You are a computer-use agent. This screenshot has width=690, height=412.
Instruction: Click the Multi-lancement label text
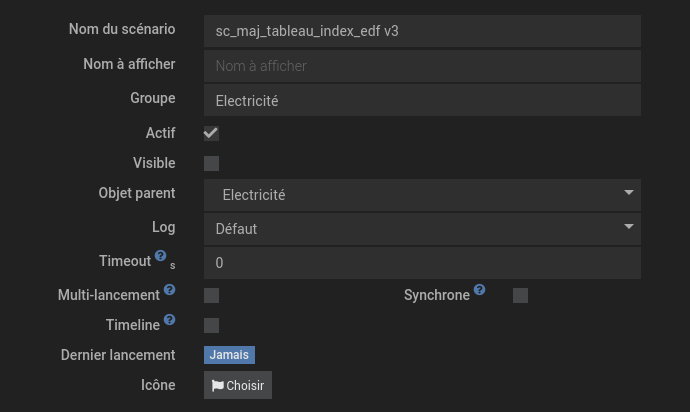pyautogui.click(x=109, y=295)
